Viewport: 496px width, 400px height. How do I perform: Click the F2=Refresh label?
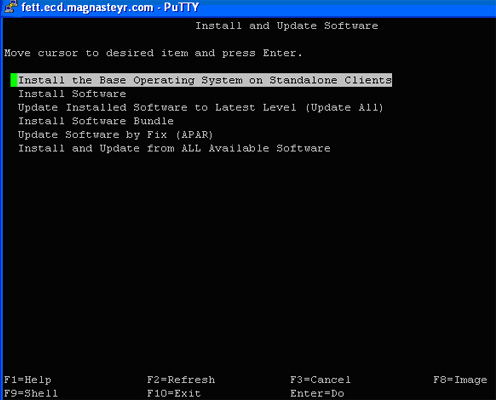click(181, 380)
